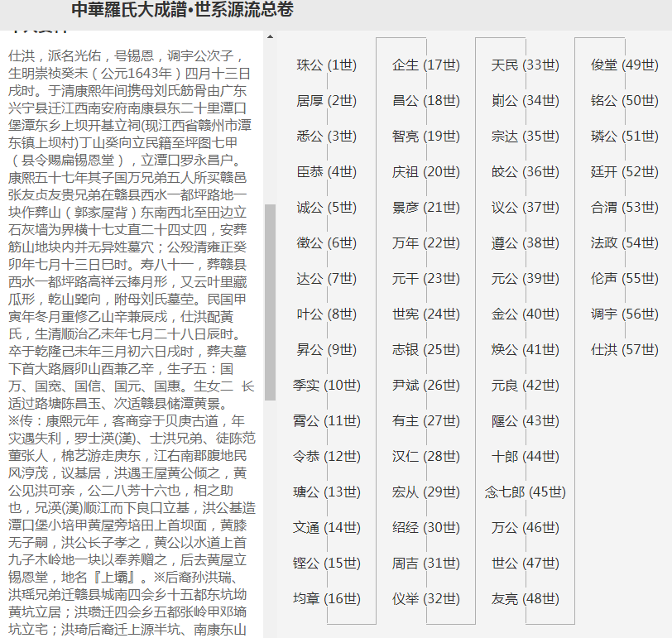Select 金公 (40世)
Screen dimensions: 672x638
(x=526, y=314)
